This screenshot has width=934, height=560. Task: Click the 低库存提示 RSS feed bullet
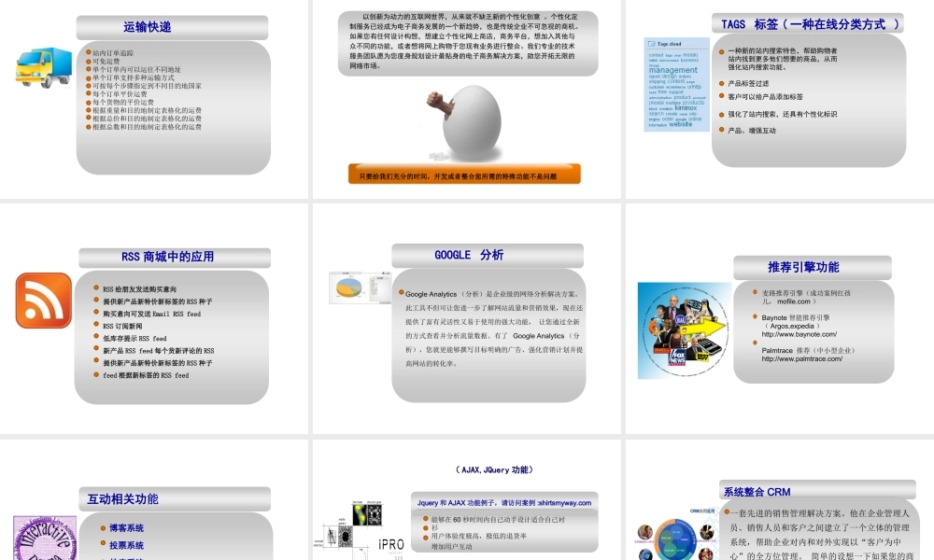tap(134, 338)
